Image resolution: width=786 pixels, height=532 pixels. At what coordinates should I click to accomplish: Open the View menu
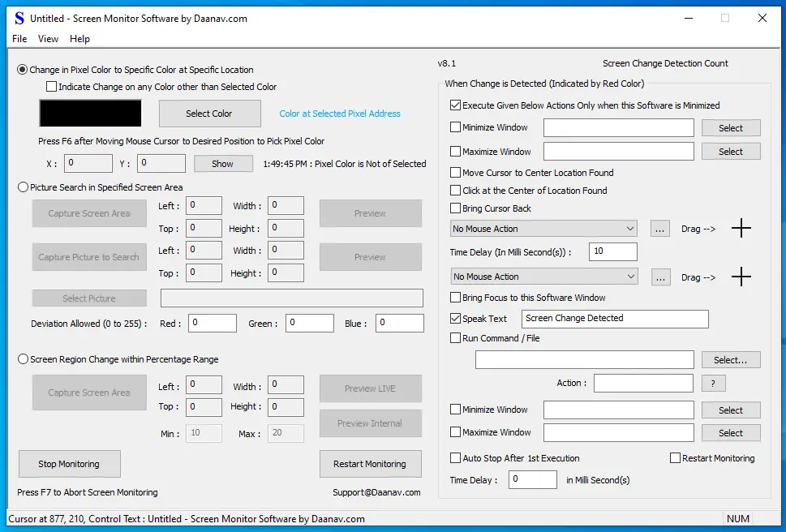pyautogui.click(x=48, y=38)
